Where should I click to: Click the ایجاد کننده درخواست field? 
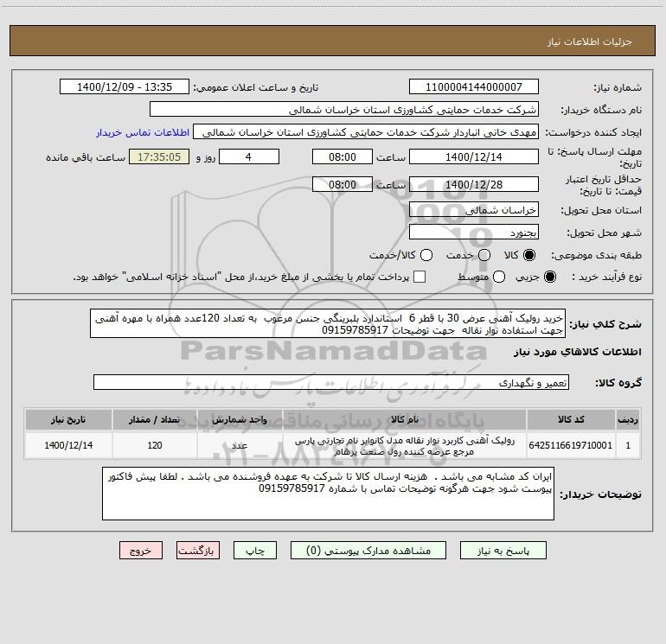coord(366,132)
